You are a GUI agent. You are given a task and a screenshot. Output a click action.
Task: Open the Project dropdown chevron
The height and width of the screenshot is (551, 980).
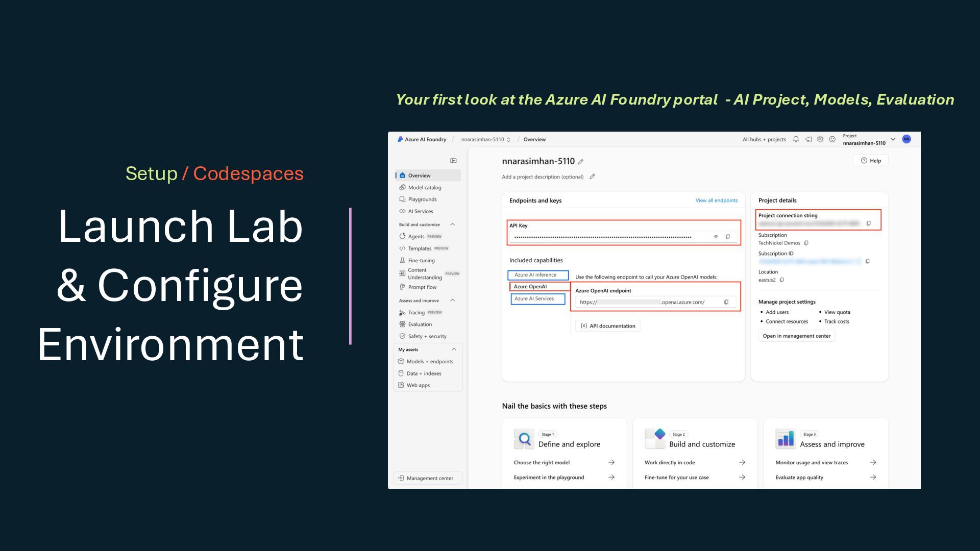click(893, 139)
